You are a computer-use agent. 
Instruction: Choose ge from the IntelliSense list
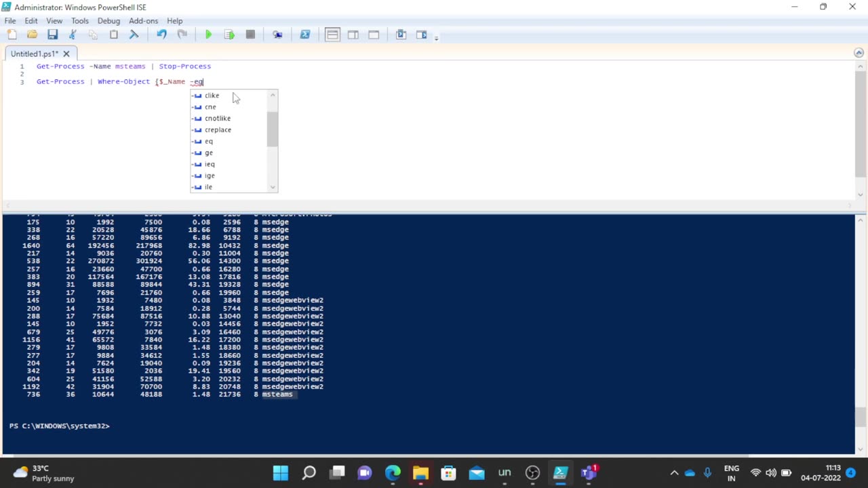229,153
